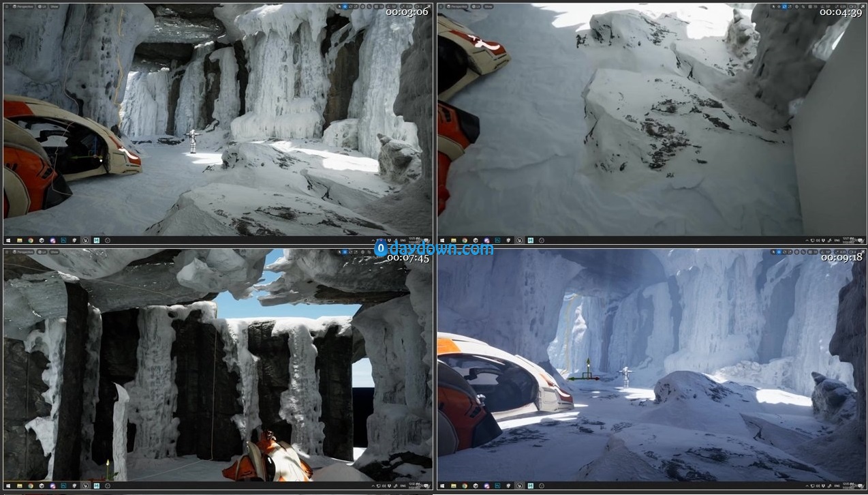Screen dimensions: 868x495
Task: Open the Perspective view dropdown in the 00:03:06 frame
Action: [25, 6]
